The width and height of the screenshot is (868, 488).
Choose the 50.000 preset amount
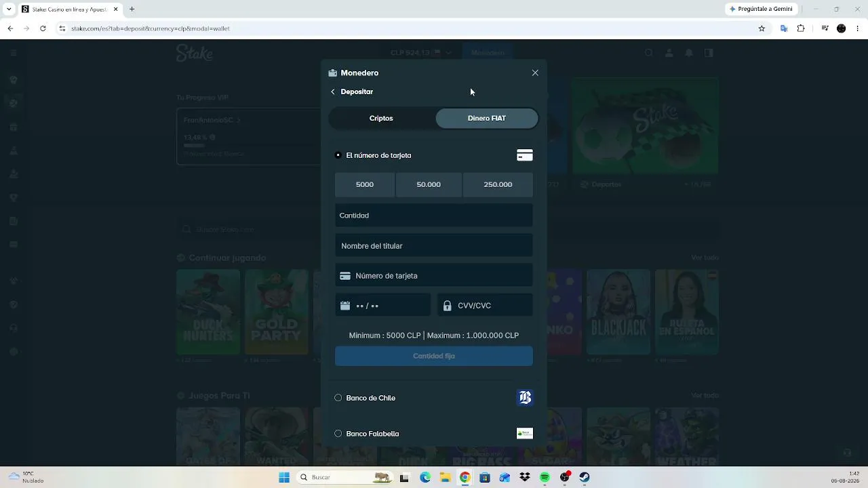pyautogui.click(x=429, y=184)
